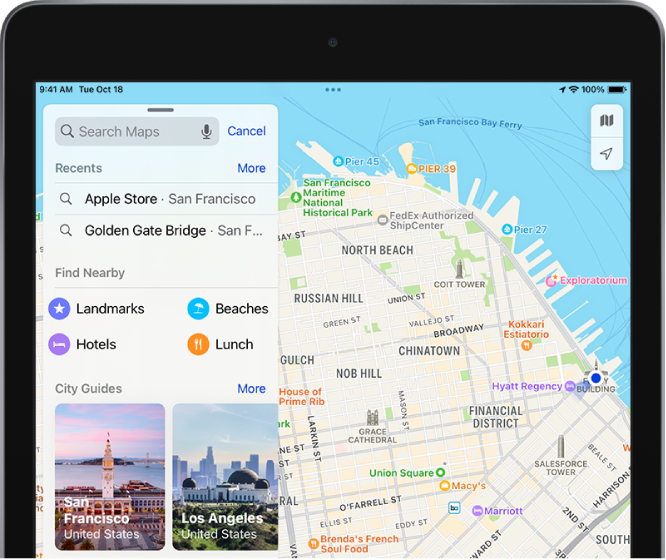Tap the Search Maps field
Screen dimensions: 666x560
137,132
